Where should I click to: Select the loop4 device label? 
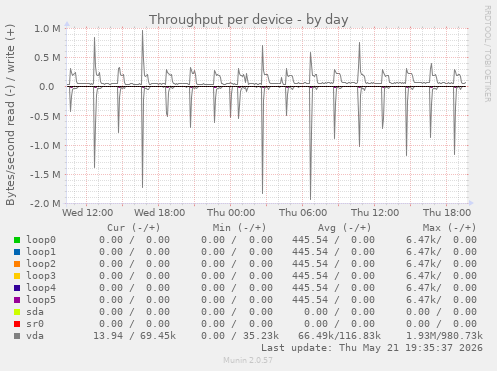point(41,288)
